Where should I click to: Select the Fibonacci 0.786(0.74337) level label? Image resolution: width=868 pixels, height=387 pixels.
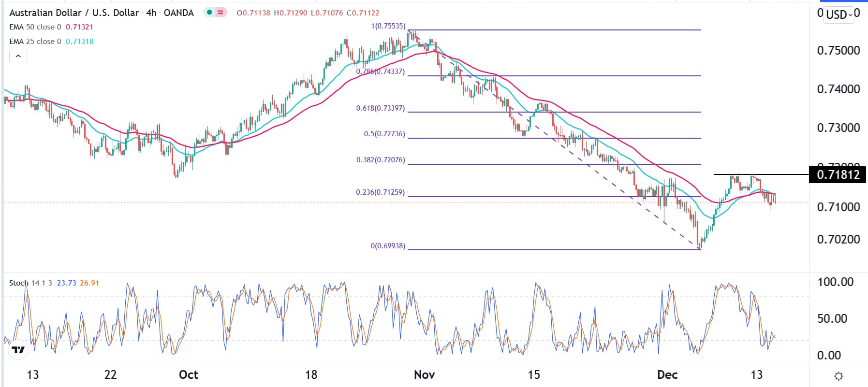pos(381,72)
